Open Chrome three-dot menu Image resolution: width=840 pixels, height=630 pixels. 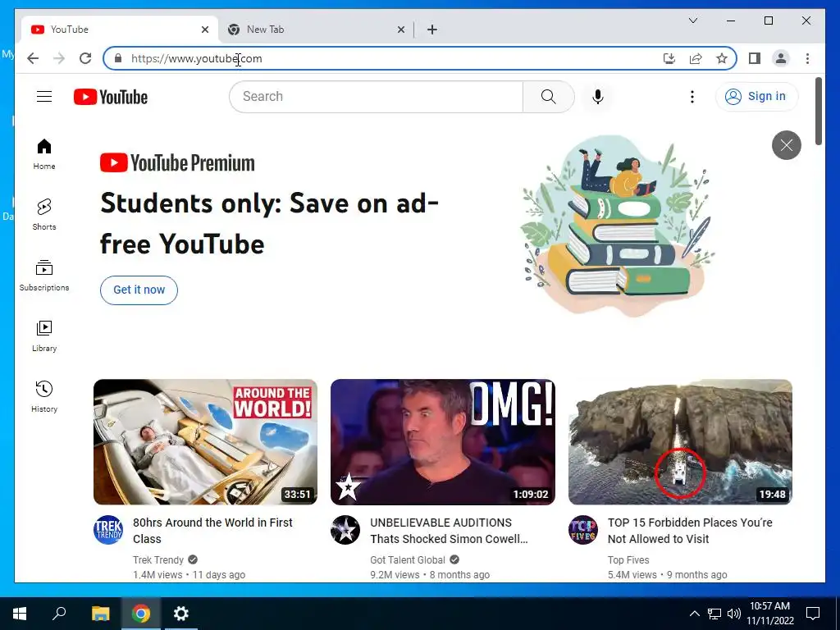point(807,58)
